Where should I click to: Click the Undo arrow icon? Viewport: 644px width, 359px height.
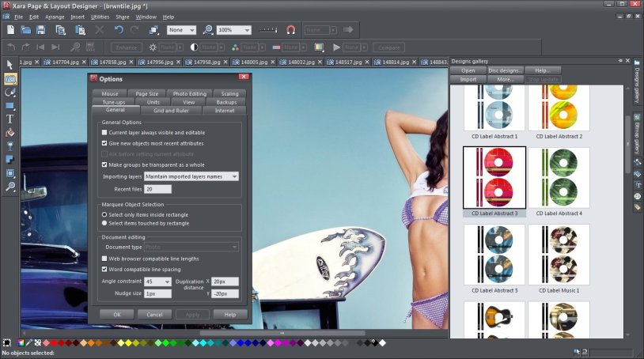(119, 30)
